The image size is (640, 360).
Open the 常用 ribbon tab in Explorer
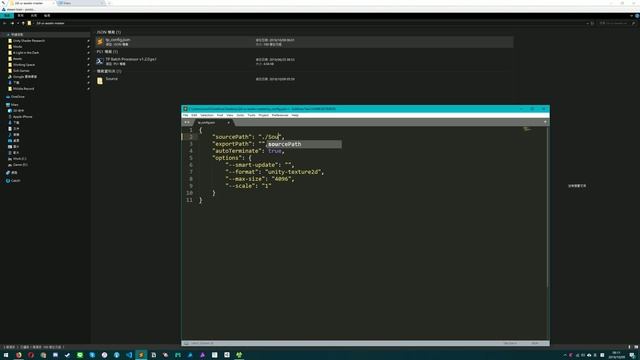click(x=20, y=16)
